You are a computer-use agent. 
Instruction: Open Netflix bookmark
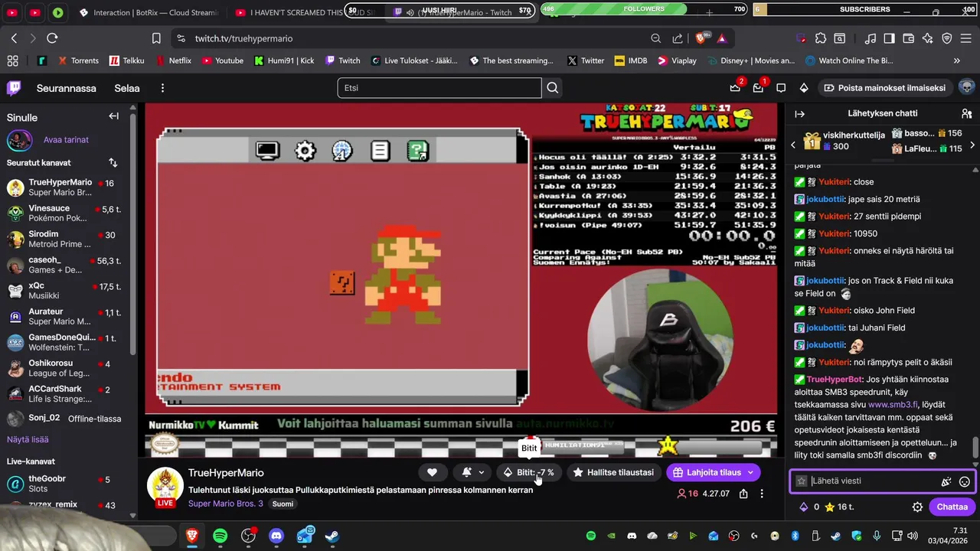point(174,60)
